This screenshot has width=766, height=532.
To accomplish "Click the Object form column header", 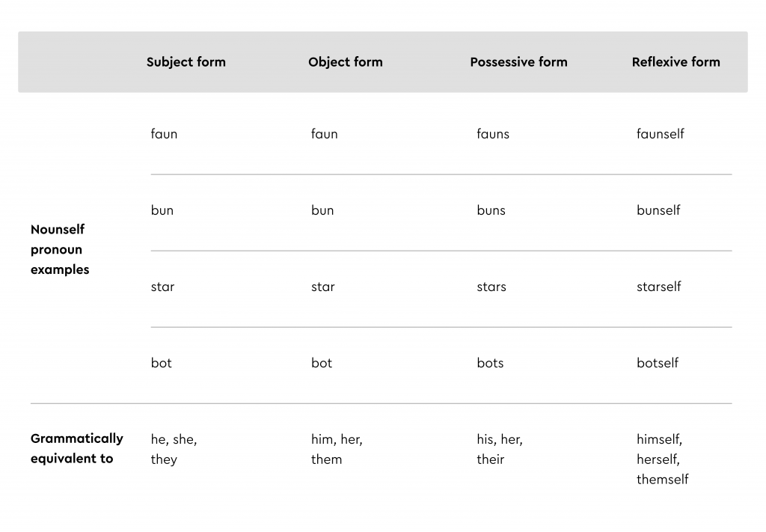I will 346,62.
